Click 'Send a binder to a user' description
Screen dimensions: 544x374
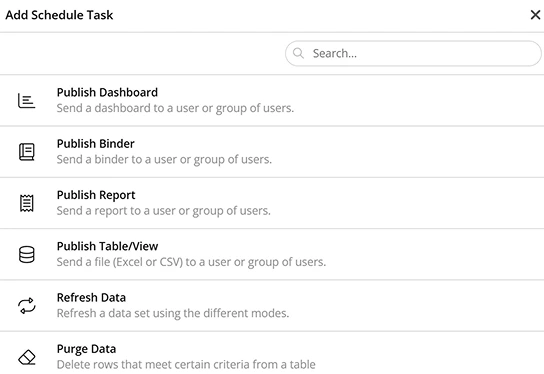click(164, 160)
